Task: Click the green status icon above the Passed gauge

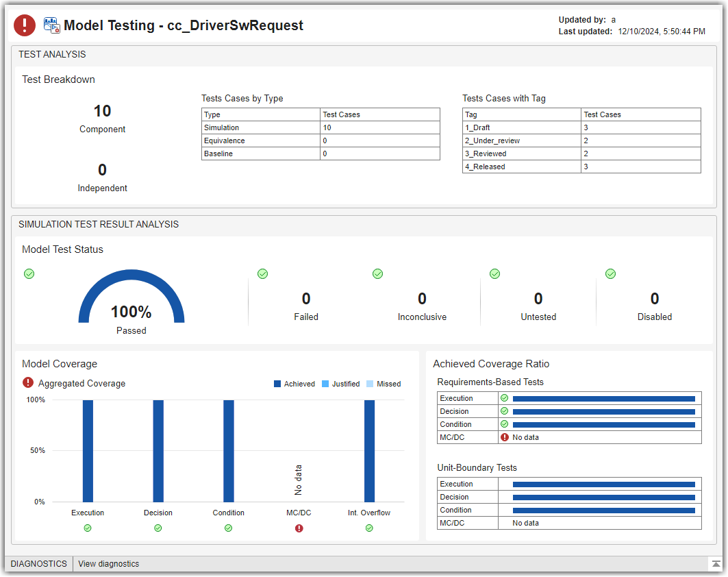Action: point(29,273)
